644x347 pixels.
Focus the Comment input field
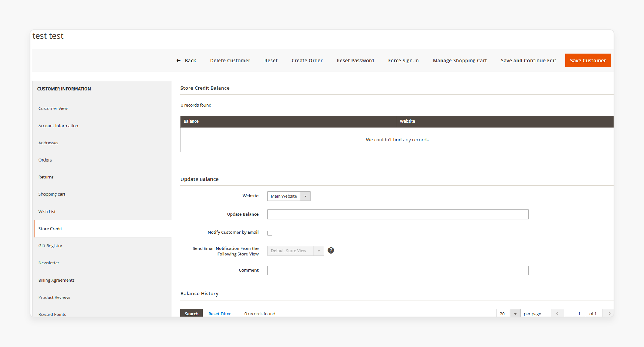pyautogui.click(x=398, y=270)
